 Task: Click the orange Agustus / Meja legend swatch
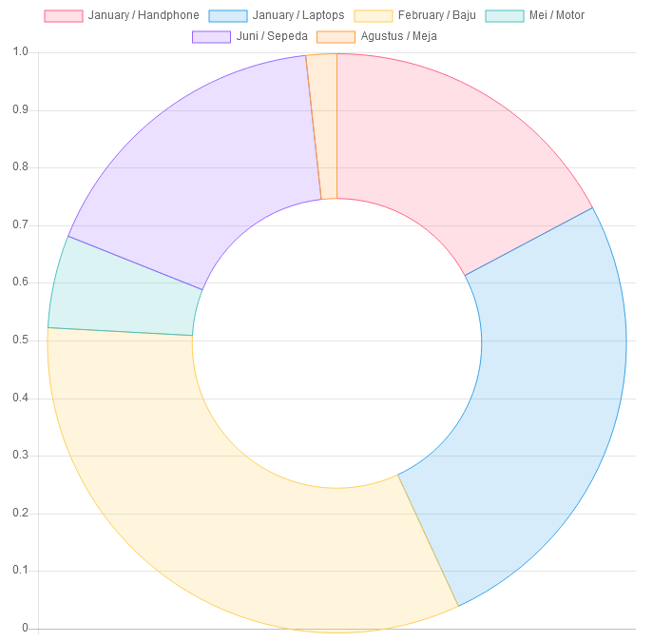click(x=336, y=37)
